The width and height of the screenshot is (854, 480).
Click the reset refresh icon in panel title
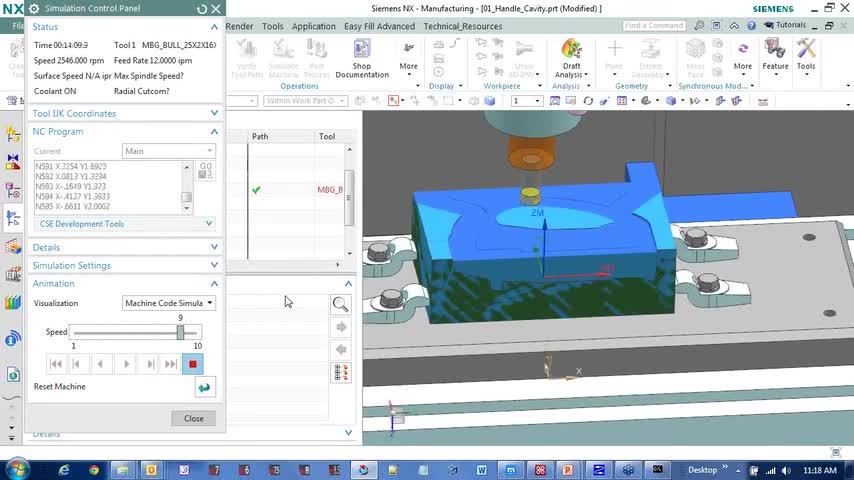pos(202,9)
